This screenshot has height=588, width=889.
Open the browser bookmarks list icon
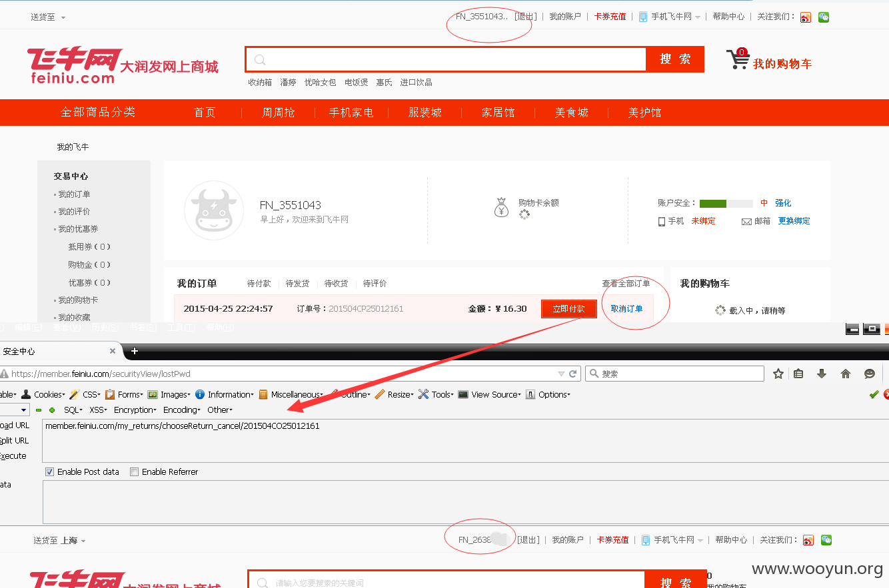798,374
